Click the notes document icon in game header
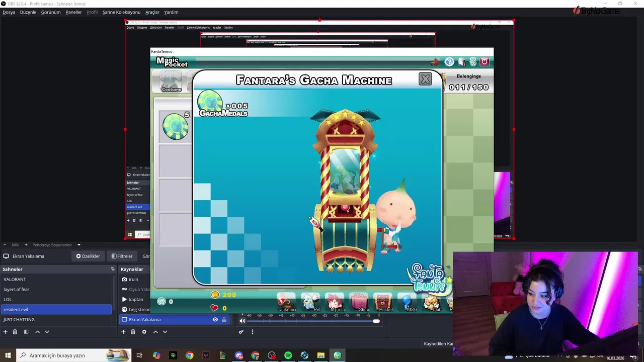 coord(461,62)
